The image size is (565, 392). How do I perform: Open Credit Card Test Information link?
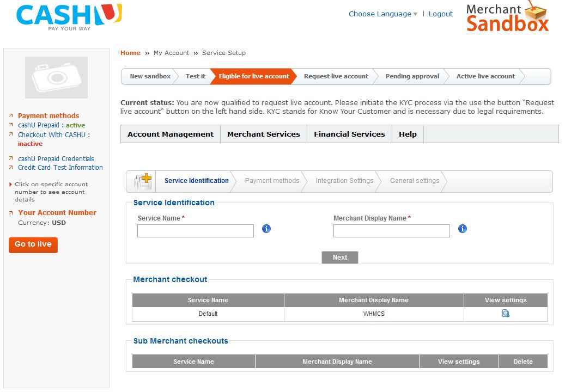(x=60, y=167)
